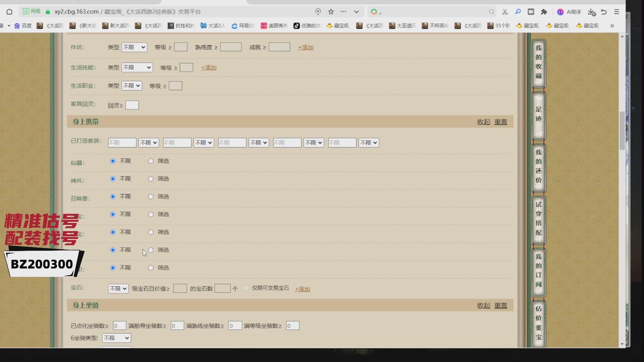644x362 pixels.
Task: Switch to the 估价鉴宝 sidebar tab
Action: (538, 322)
